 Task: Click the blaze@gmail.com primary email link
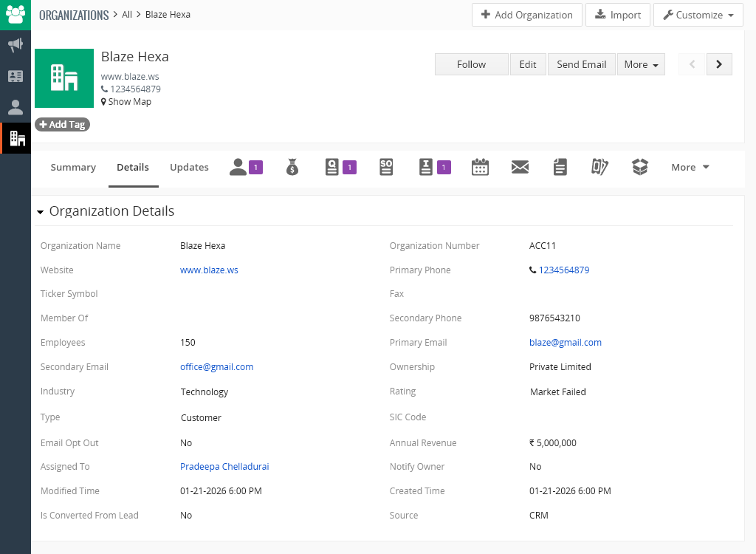pos(565,343)
